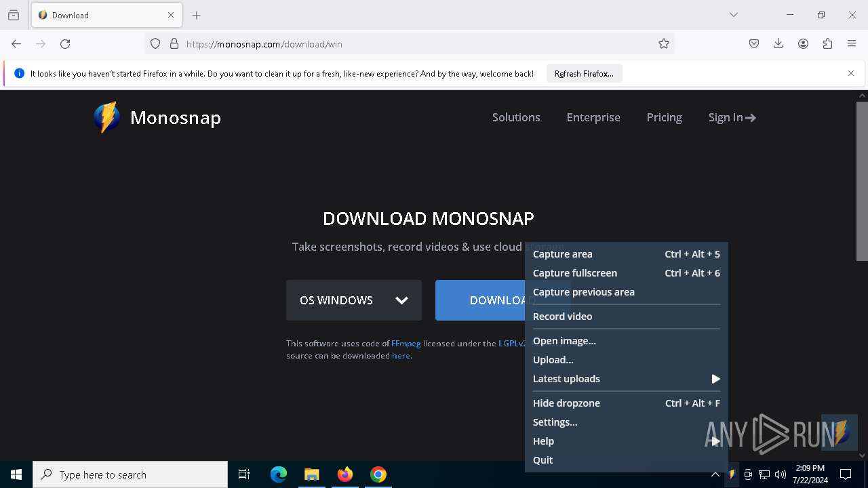
Task: Click the Monosnap tray icon
Action: click(732, 474)
